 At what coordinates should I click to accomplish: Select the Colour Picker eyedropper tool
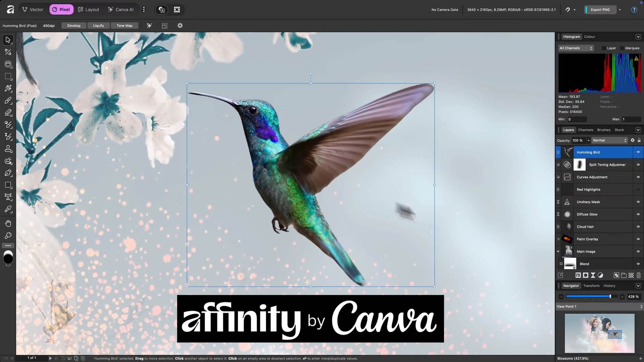coord(8,209)
